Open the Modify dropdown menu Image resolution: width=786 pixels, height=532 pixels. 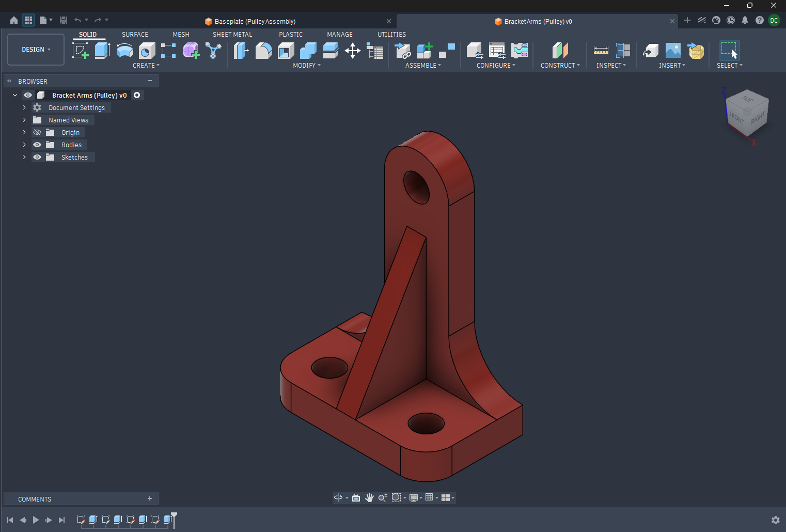tap(307, 66)
